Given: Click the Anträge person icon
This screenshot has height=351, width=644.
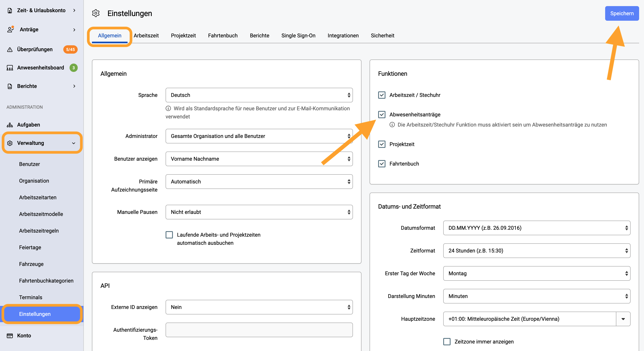Looking at the screenshot, I should (x=10, y=29).
